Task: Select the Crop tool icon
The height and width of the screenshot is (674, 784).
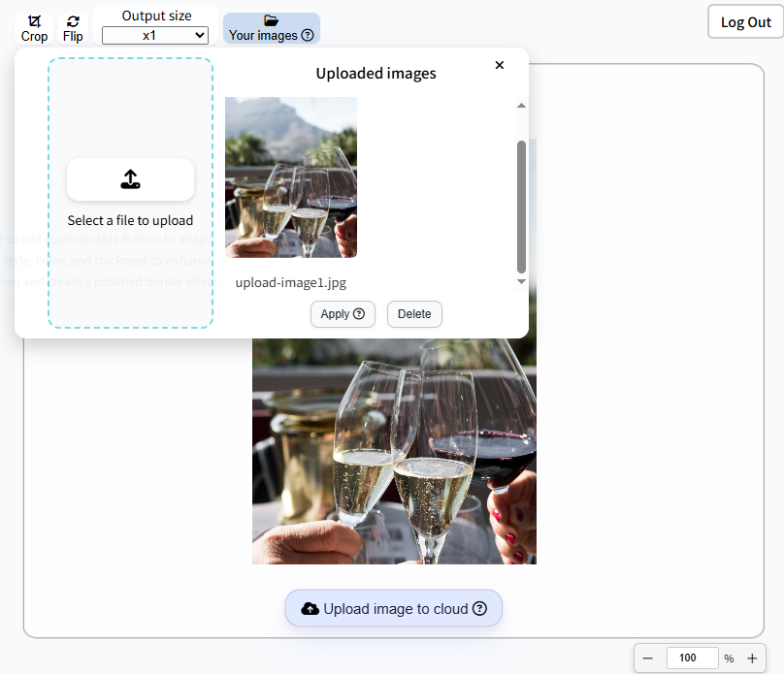Action: 34,21
